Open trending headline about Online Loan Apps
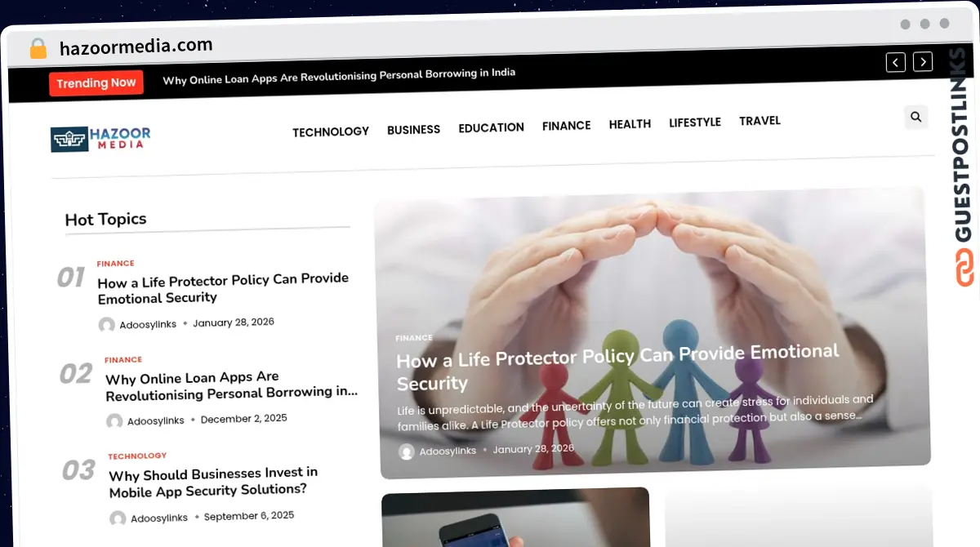This screenshot has height=547, width=980. tap(339, 77)
